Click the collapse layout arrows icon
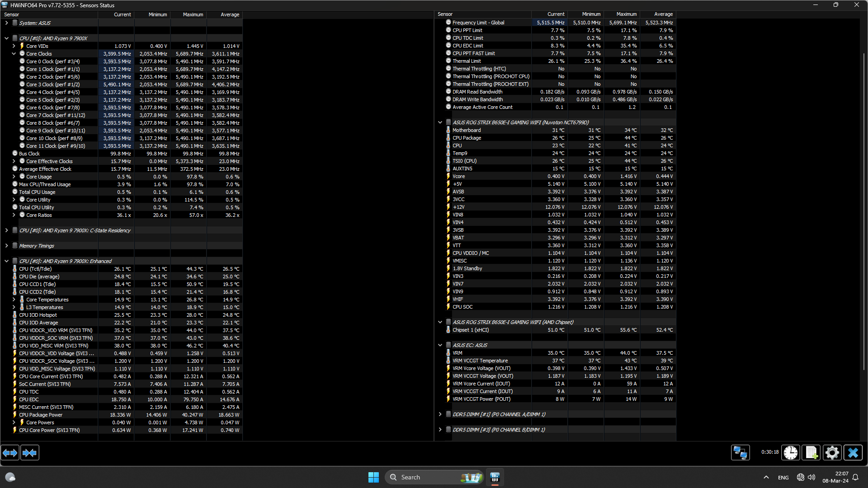This screenshot has width=868, height=488. 30,452
